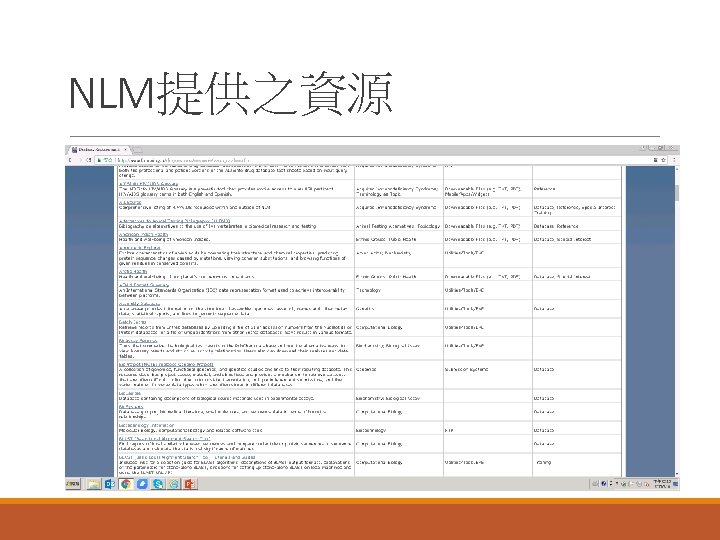
Task: Go back using the browser back arrow
Action: 70,160
